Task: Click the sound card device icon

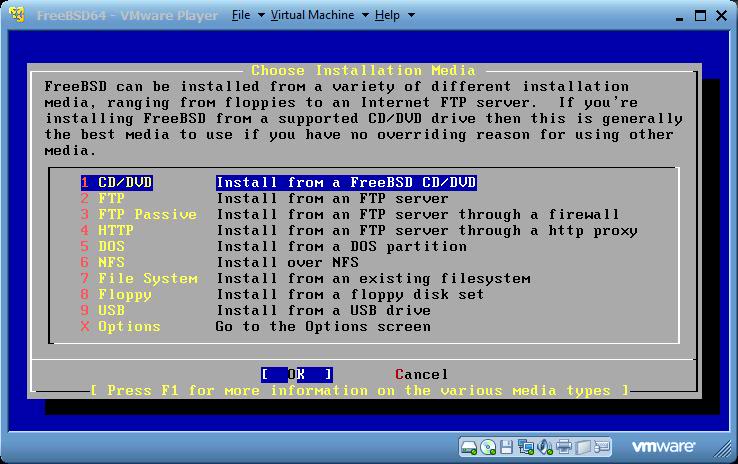Action: pyautogui.click(x=545, y=447)
